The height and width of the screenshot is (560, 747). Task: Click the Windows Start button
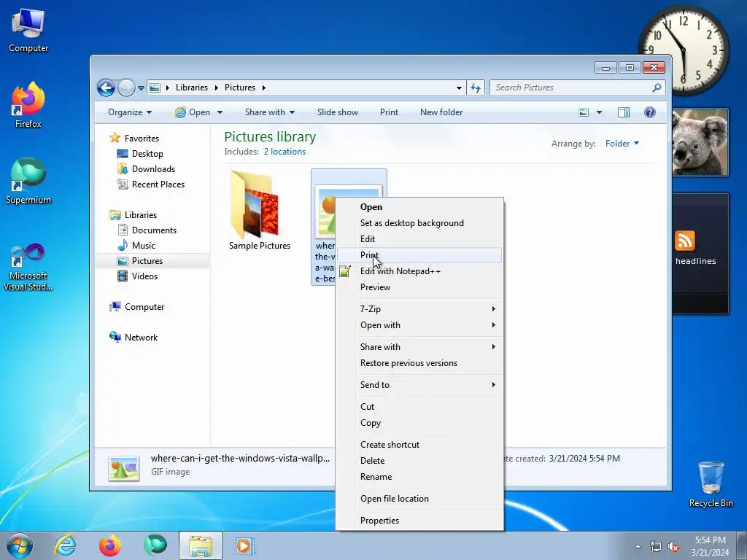[20, 545]
